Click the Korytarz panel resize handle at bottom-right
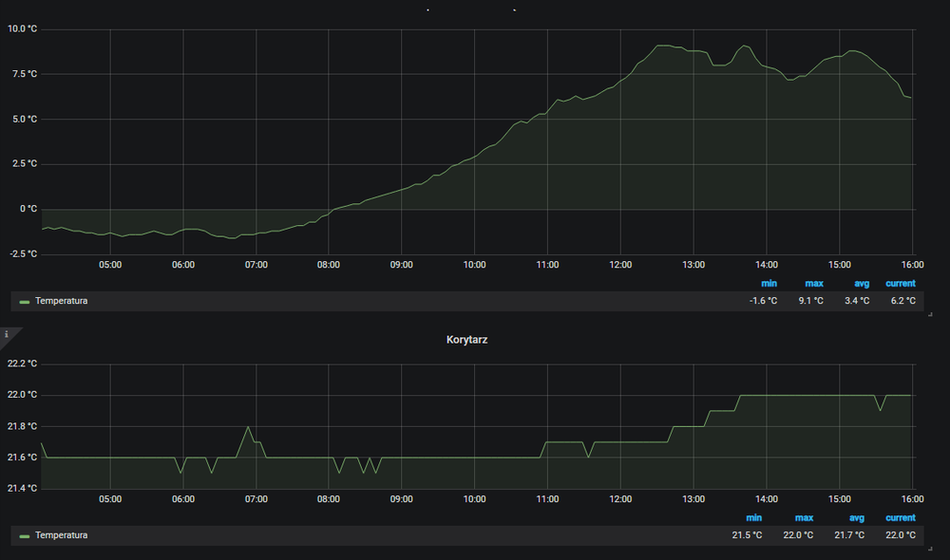Viewport: 950px width, 560px height. coord(930,549)
